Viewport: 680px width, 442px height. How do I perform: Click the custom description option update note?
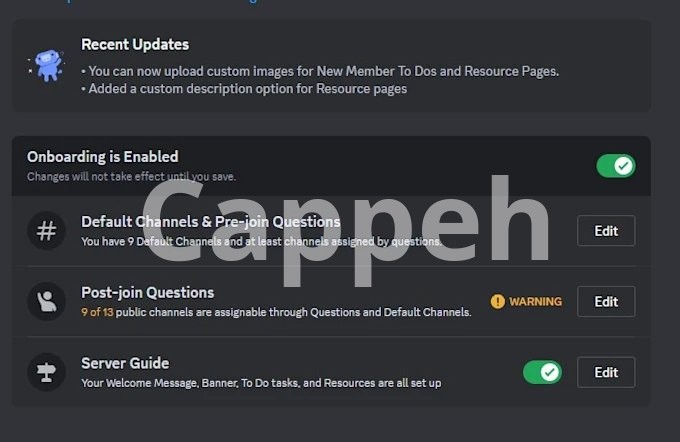pos(244,88)
